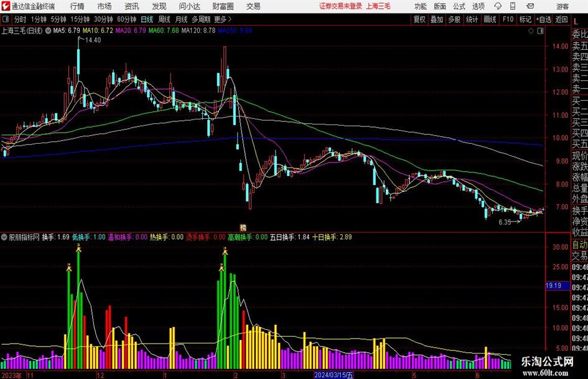Screen dimensions: 588x379
Task: Open the mail envelope icon
Action: (x=530, y=6)
